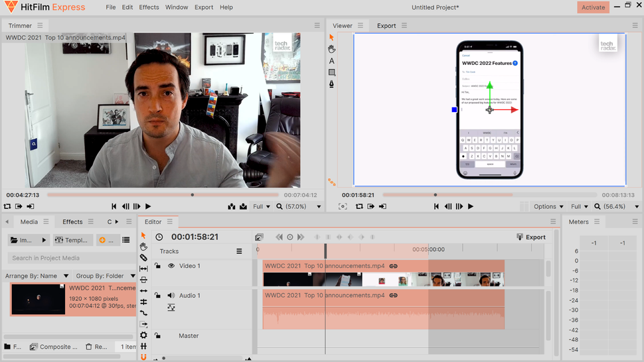Click the Viewer focus frame icon
The image size is (644, 362).
click(343, 207)
